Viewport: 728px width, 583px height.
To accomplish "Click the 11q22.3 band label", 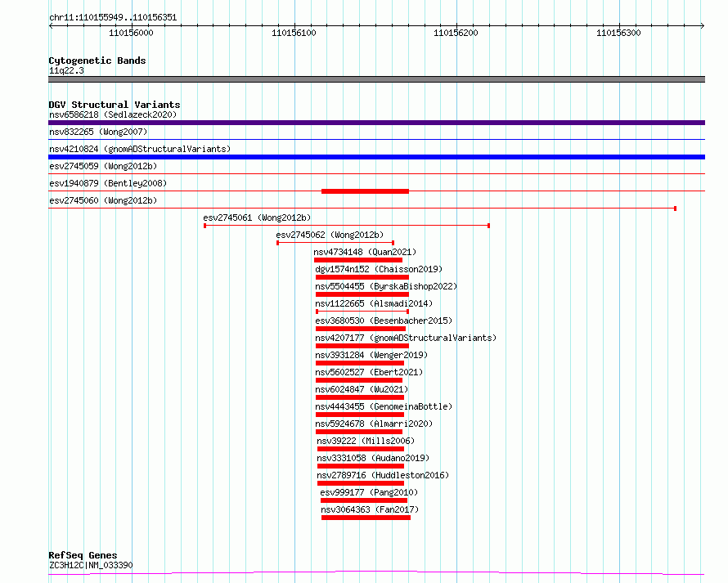I will click(66, 70).
